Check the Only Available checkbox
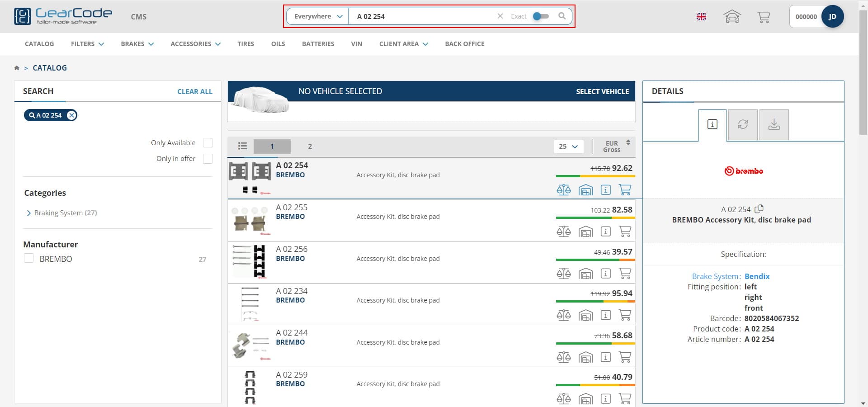868x407 pixels. tap(208, 143)
